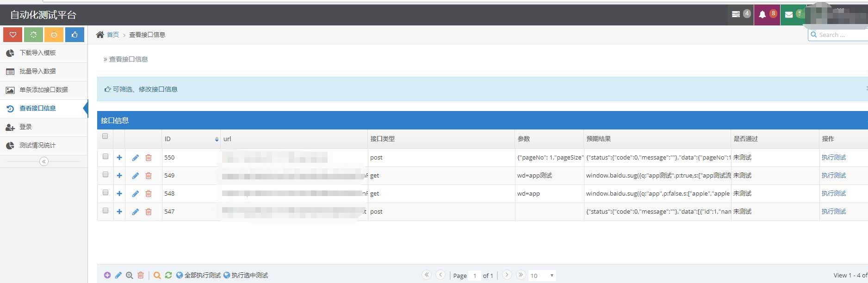Open the envelope messages icon
The image size is (868, 283).
793,14
